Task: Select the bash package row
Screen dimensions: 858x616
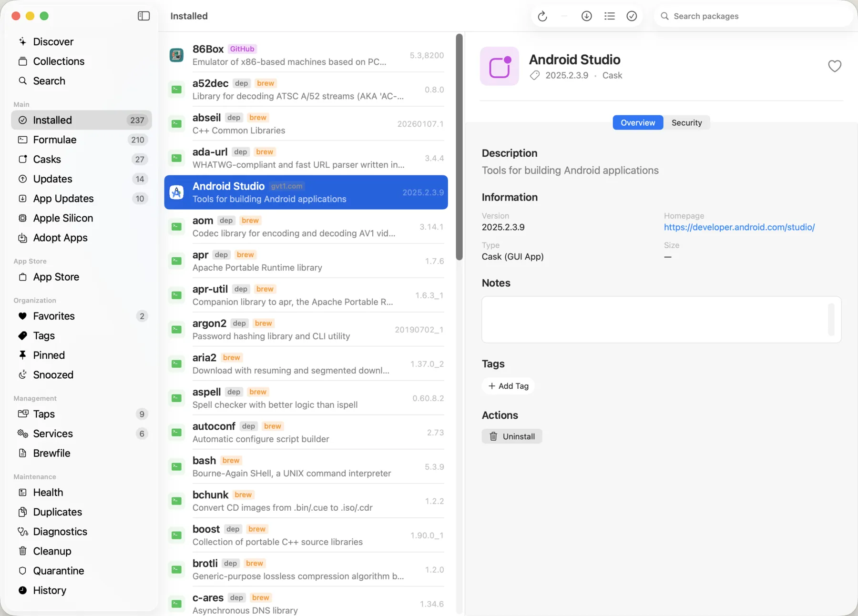Action: (306, 467)
